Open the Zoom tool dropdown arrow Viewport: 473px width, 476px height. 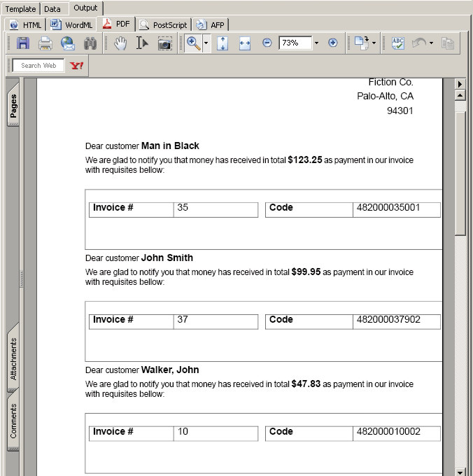(206, 43)
